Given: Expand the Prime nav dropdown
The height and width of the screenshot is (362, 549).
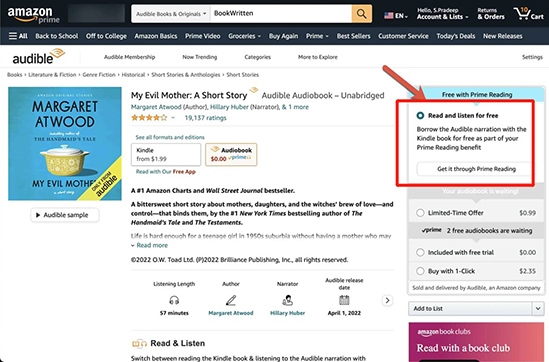Looking at the screenshot, I should [317, 36].
